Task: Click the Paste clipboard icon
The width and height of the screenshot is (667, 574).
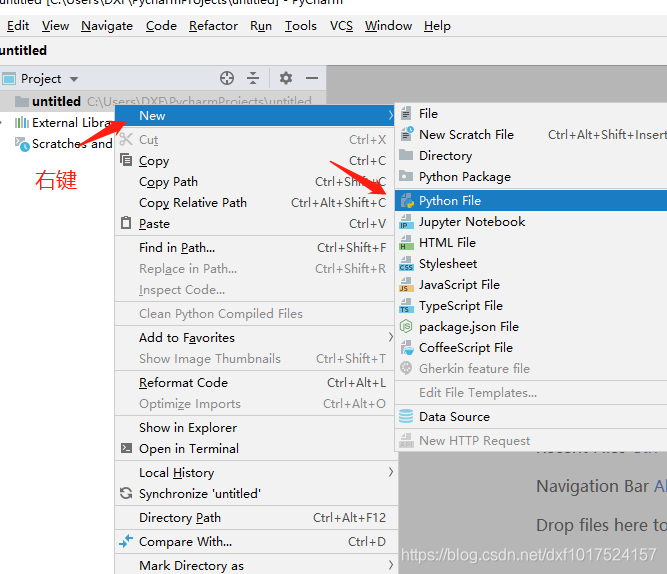Action: [126, 223]
